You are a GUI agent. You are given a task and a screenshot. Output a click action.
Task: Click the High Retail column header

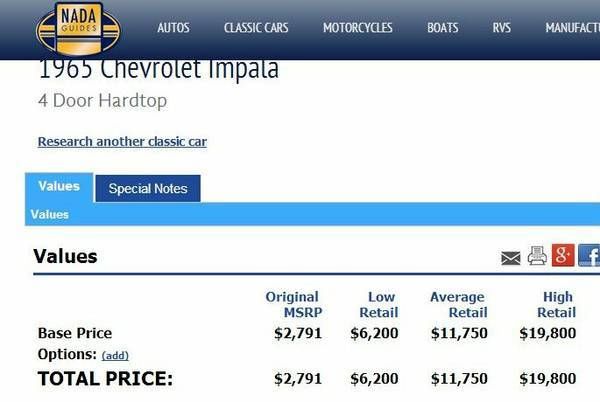(555, 304)
